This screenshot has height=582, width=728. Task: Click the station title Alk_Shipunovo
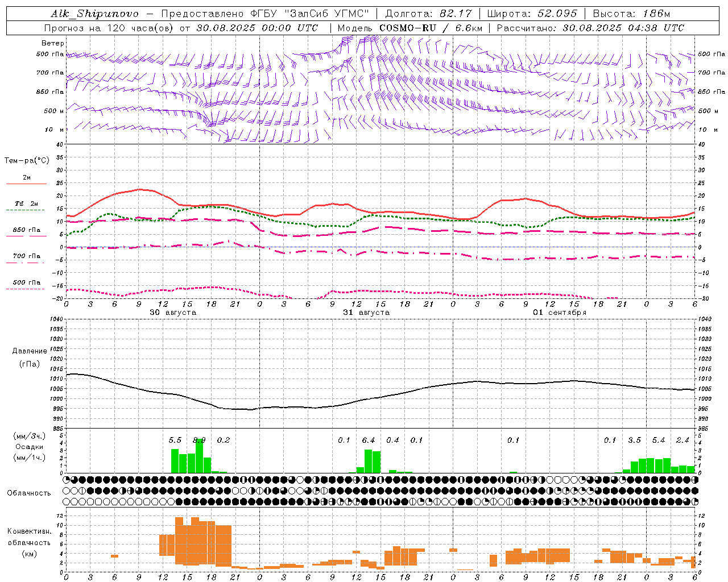(x=94, y=14)
